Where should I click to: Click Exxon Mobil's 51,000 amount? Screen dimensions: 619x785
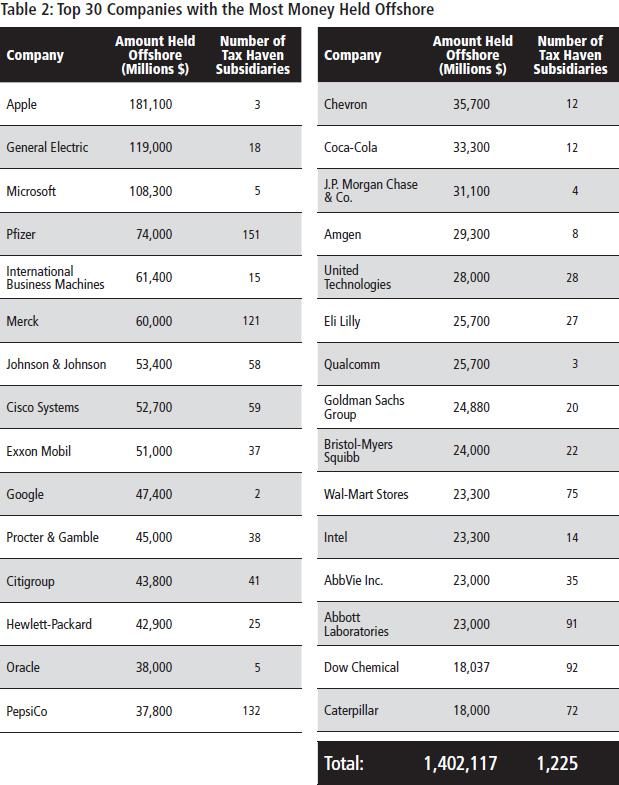click(x=153, y=451)
